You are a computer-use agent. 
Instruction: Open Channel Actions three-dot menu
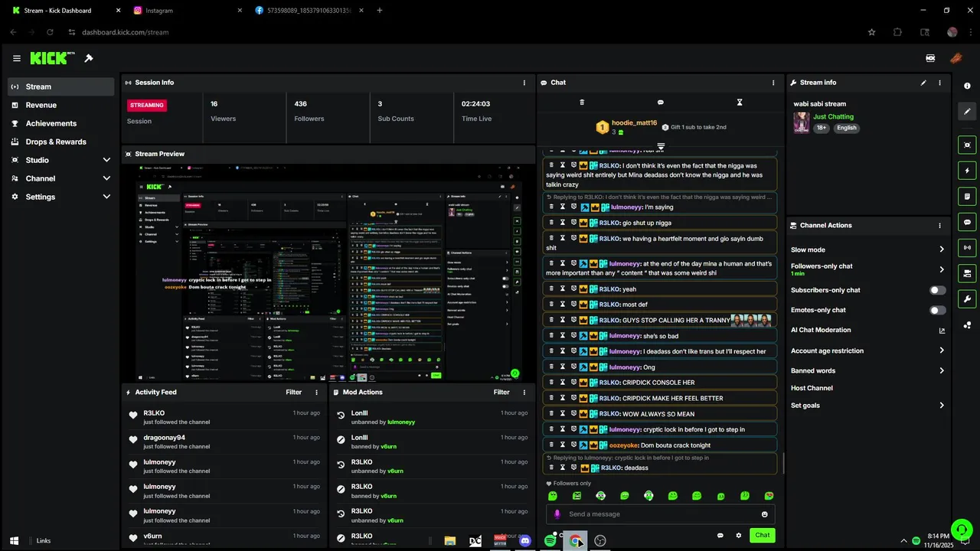940,226
